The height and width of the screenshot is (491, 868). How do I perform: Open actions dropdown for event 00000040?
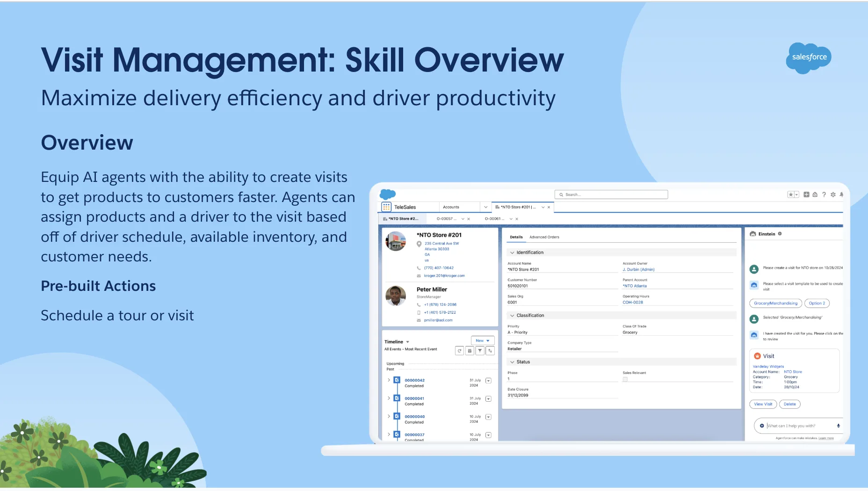point(488,417)
